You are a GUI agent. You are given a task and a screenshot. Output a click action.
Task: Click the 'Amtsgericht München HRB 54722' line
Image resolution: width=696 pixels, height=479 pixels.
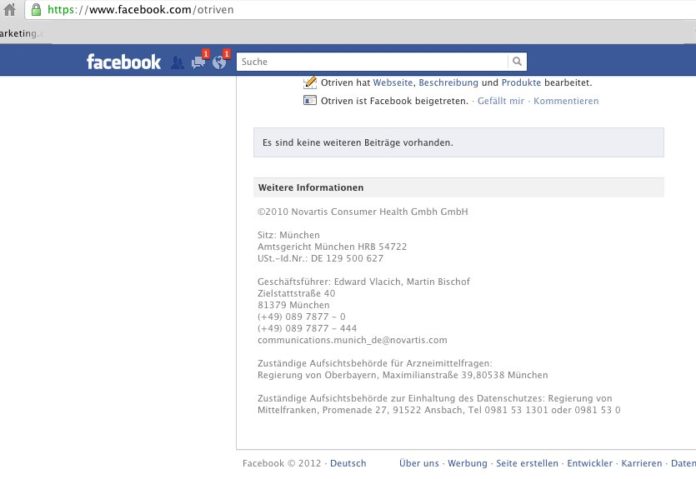click(332, 246)
